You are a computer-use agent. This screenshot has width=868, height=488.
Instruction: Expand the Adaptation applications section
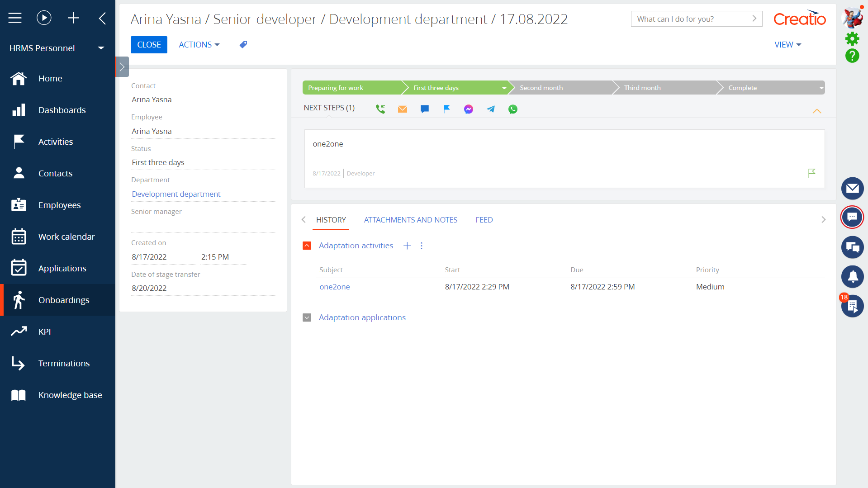307,317
